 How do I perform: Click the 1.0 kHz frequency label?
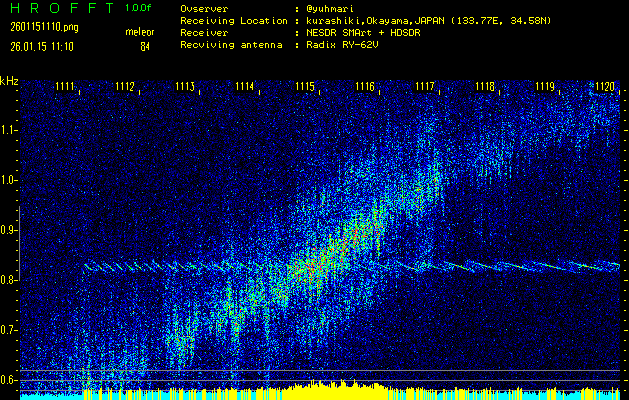point(9,180)
